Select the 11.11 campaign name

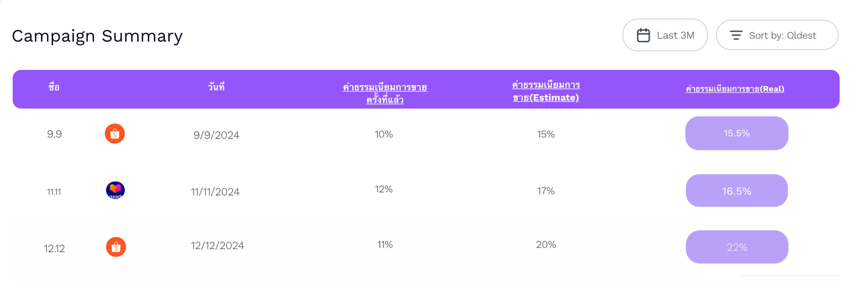tap(54, 192)
